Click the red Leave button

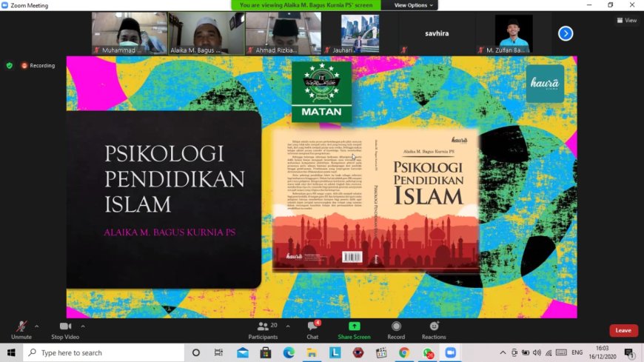coord(623,330)
